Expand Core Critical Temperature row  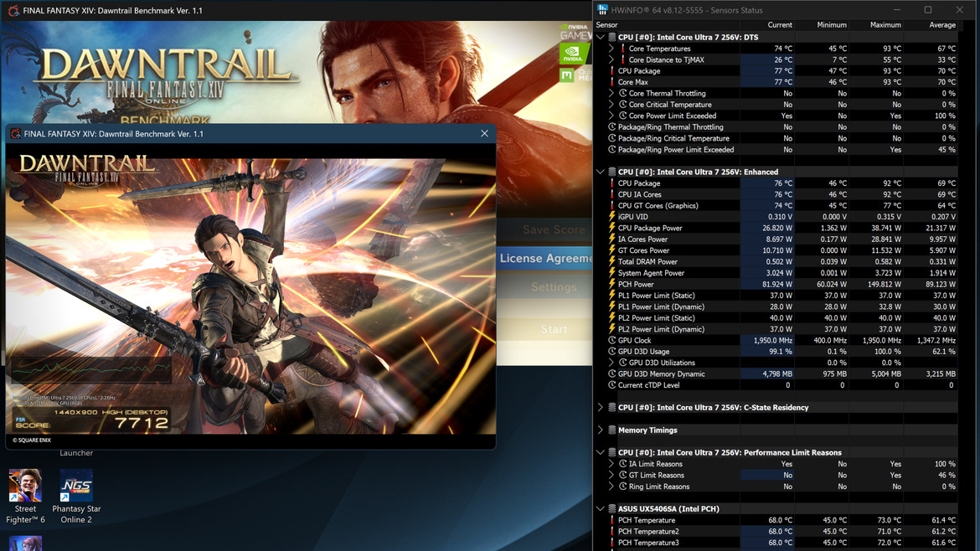point(612,105)
